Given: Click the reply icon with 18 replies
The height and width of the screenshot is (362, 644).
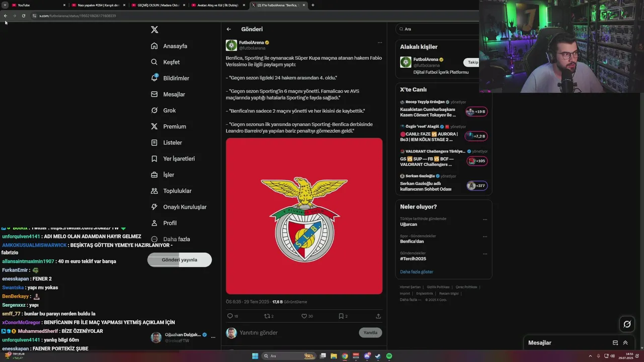Looking at the screenshot, I should pos(230,316).
